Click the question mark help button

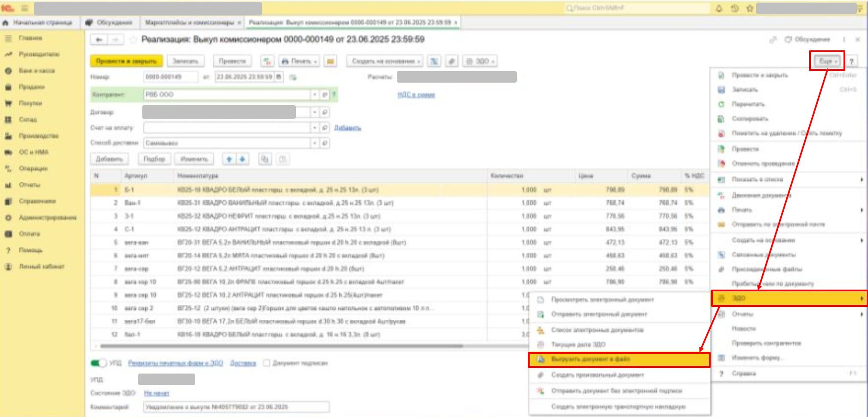[x=851, y=61]
